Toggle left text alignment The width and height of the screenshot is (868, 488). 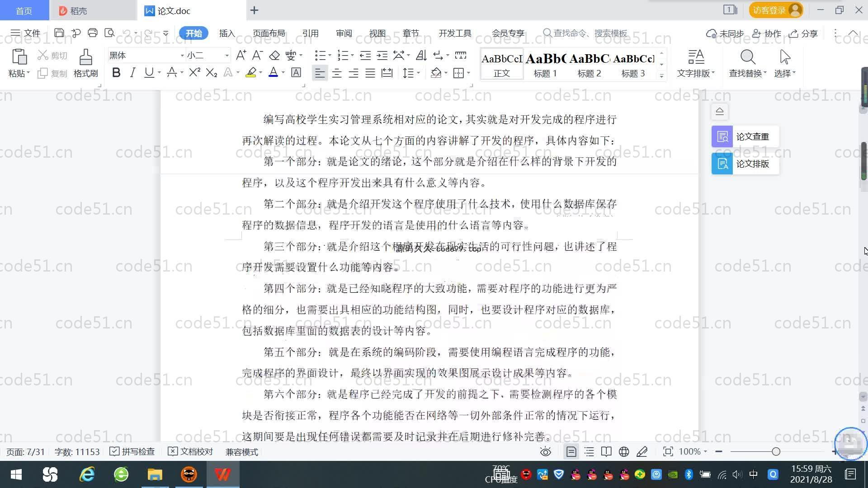pos(320,73)
